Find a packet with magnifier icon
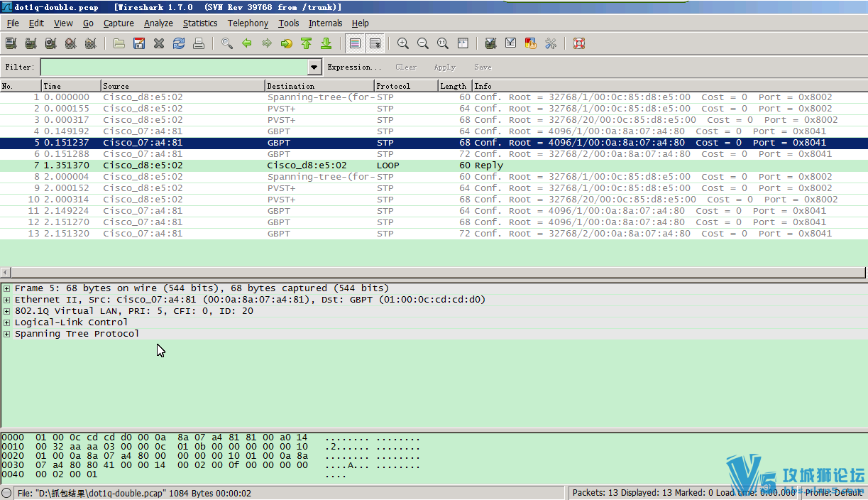The image size is (868, 500). tap(227, 43)
